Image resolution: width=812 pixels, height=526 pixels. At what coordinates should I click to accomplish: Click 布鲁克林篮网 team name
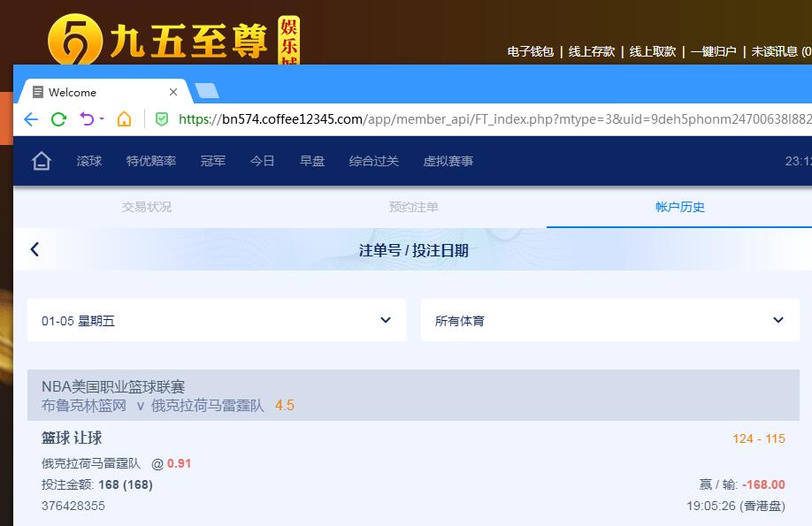pyautogui.click(x=84, y=406)
